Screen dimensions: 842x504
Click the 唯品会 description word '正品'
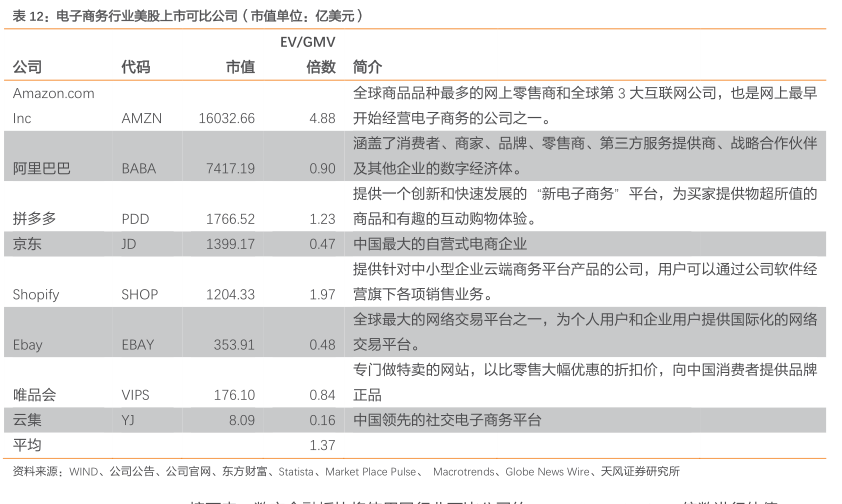click(x=367, y=395)
